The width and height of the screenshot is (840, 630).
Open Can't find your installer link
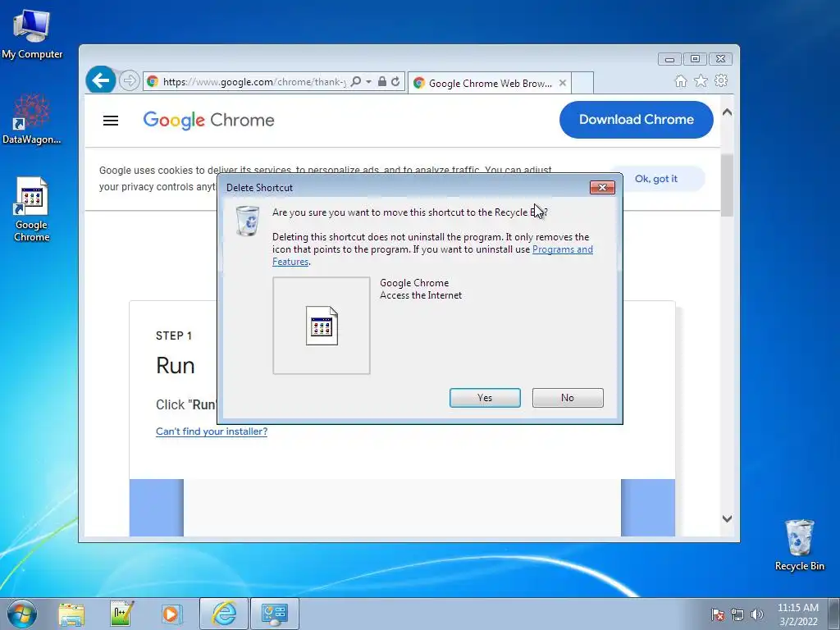[212, 431]
